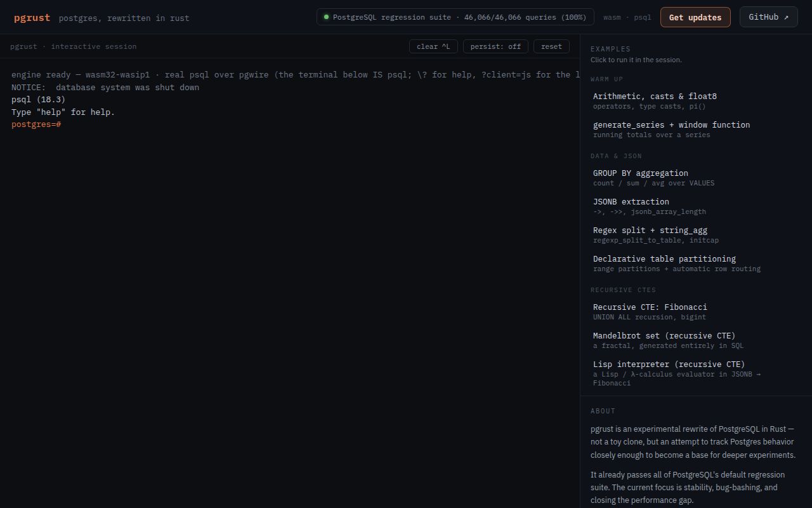
Task: Click the ABOUT section heading
Action: click(x=603, y=411)
